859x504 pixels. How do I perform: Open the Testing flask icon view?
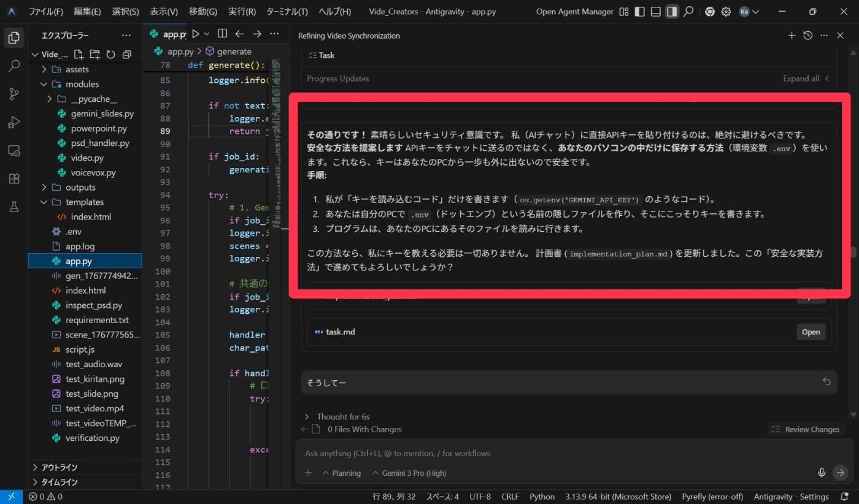point(13,207)
